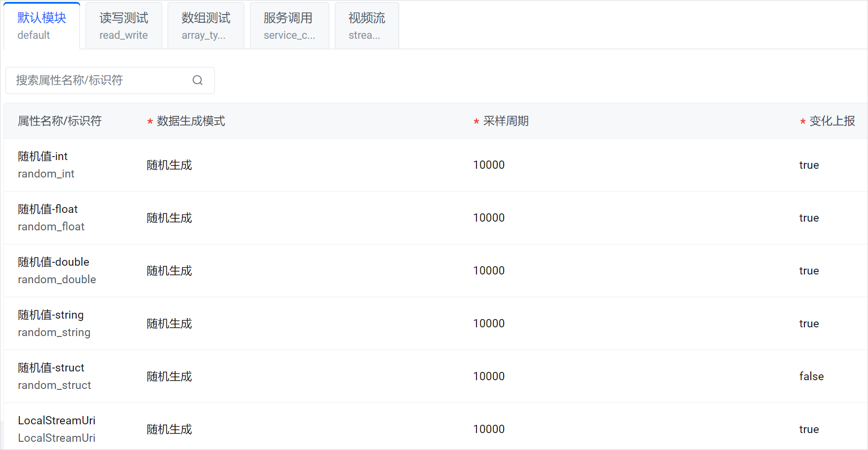868x450 pixels.
Task: Click sampling period 10000 for random_float
Action: pos(489,218)
